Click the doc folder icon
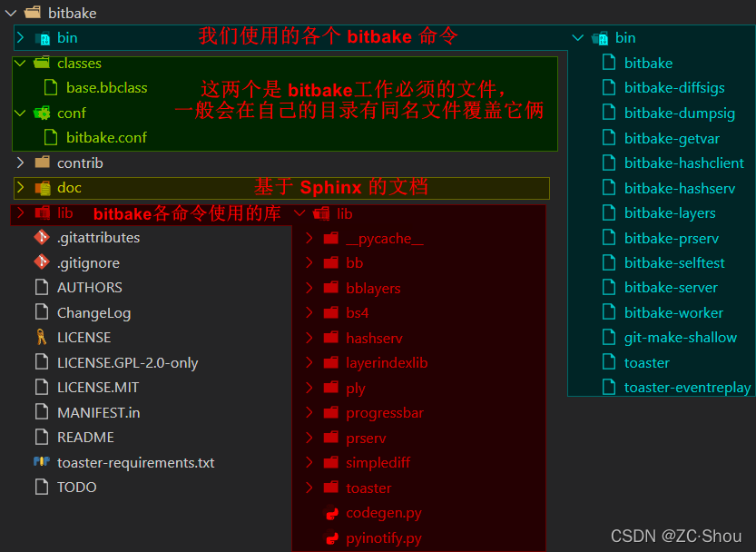Viewport: 756px width, 552px height. click(x=43, y=187)
